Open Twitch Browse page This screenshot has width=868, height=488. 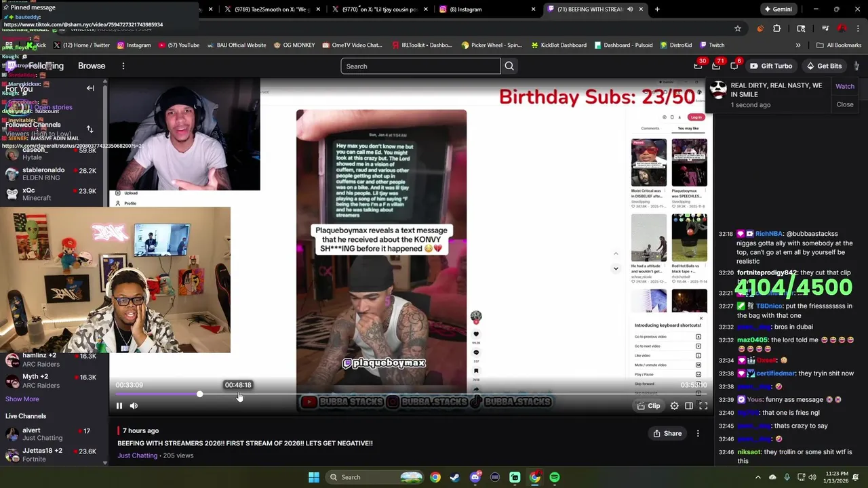[x=92, y=66]
